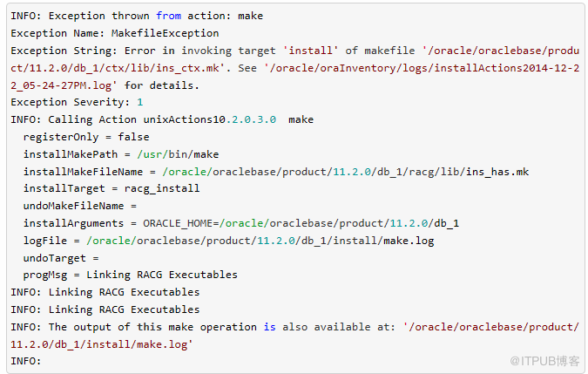This screenshot has height=374, width=588.
Task: Click the blue 'is' keyword
Action: click(270, 327)
